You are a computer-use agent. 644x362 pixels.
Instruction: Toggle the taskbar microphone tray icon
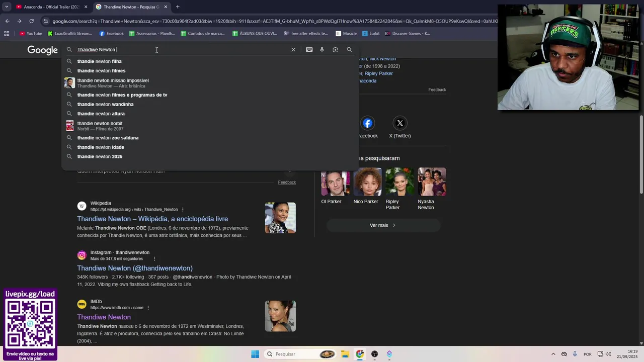[x=575, y=354]
